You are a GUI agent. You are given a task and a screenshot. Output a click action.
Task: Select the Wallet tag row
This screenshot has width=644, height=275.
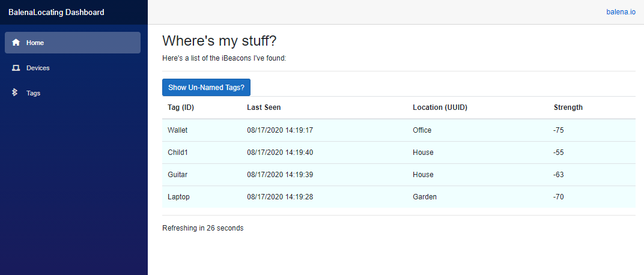click(x=178, y=130)
